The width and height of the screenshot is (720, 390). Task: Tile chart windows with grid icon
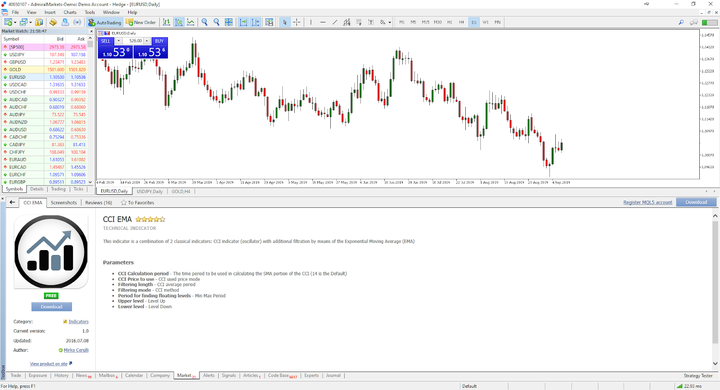[x=228, y=22]
